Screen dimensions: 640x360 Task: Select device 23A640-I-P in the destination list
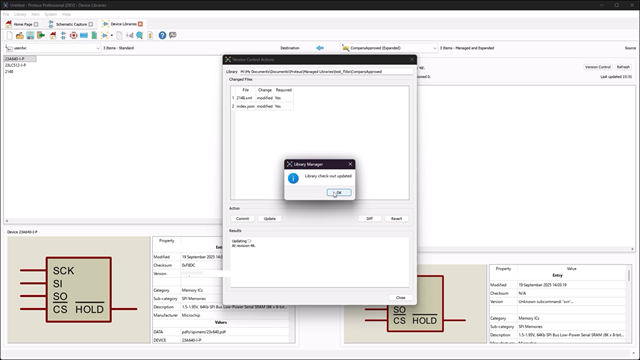coord(20,59)
